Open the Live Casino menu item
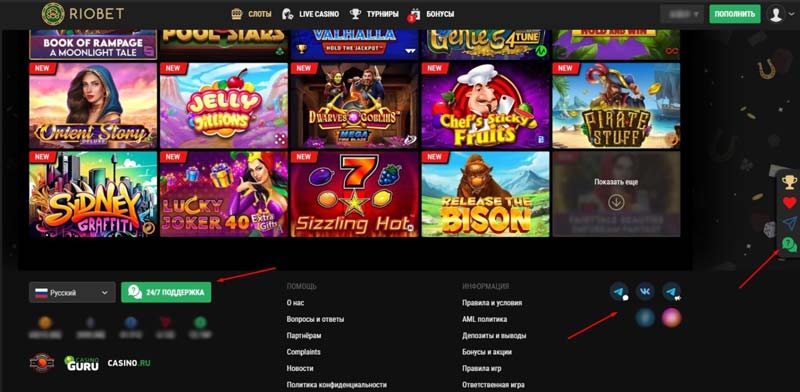 coord(310,14)
